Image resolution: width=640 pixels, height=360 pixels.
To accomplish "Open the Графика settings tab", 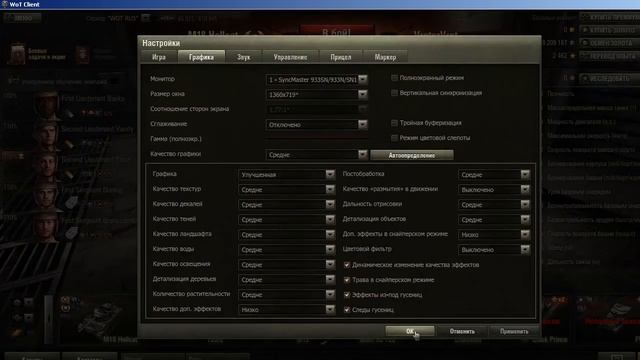I will pyautogui.click(x=201, y=57).
